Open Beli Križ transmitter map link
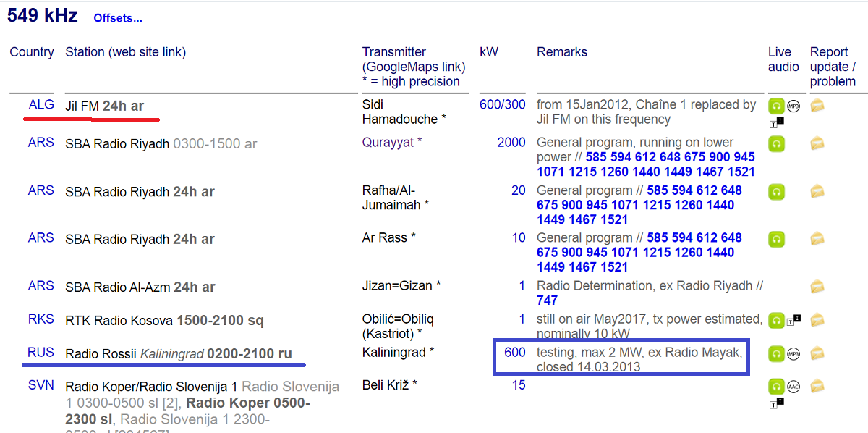The image size is (868, 433). coord(390,385)
